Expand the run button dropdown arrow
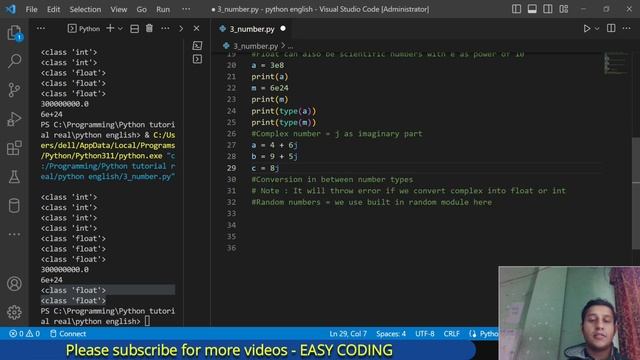This screenshot has height=360, width=640. click(x=597, y=29)
